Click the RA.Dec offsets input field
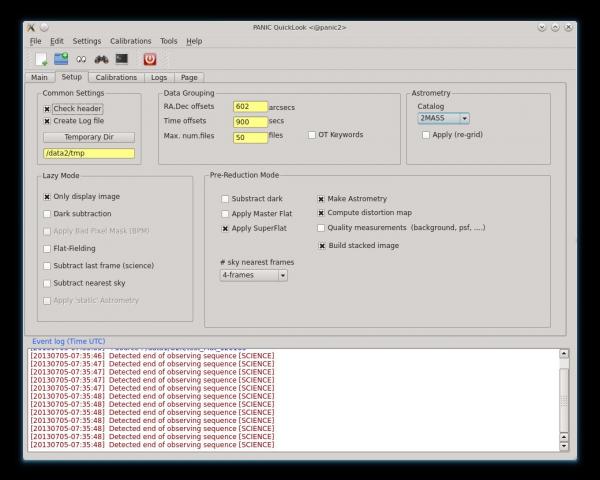 tap(250, 106)
